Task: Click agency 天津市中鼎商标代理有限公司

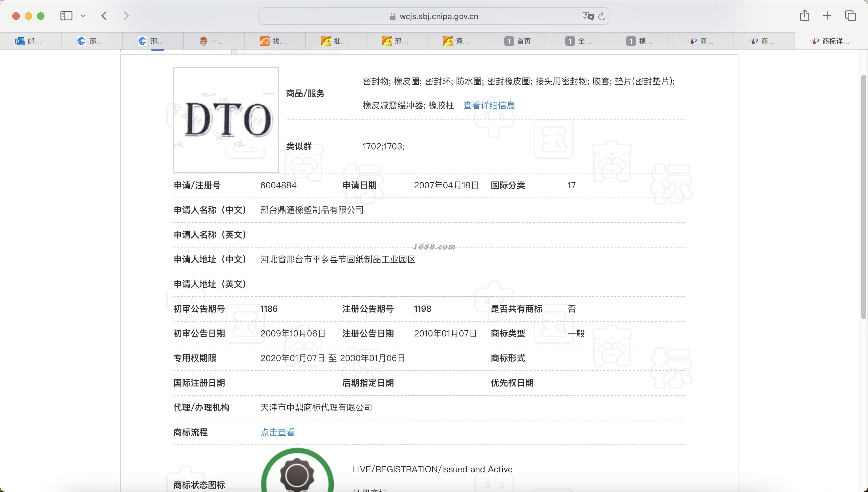Action: (x=316, y=407)
